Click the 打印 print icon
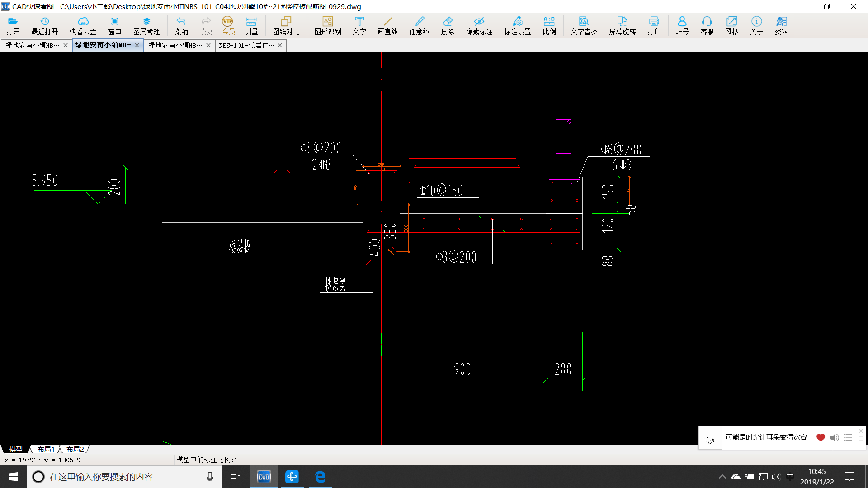Image resolution: width=868 pixels, height=488 pixels. [654, 25]
